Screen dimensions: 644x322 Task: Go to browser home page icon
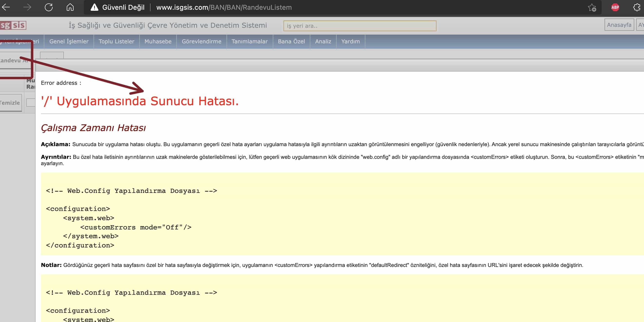(70, 7)
